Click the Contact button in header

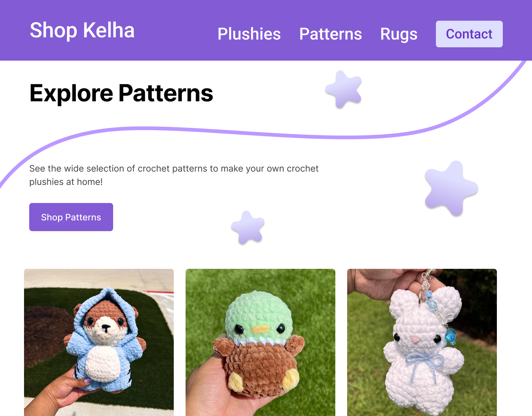[469, 34]
